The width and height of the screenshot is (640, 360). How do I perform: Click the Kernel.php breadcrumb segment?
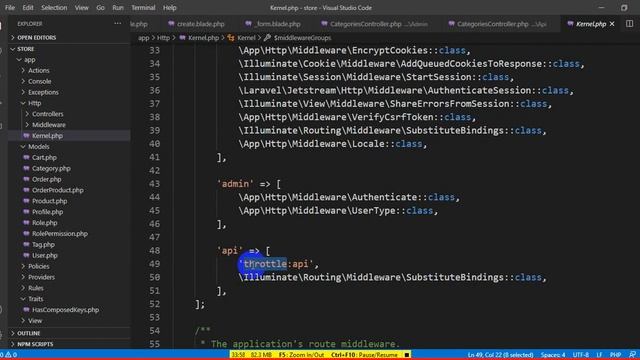pos(203,38)
